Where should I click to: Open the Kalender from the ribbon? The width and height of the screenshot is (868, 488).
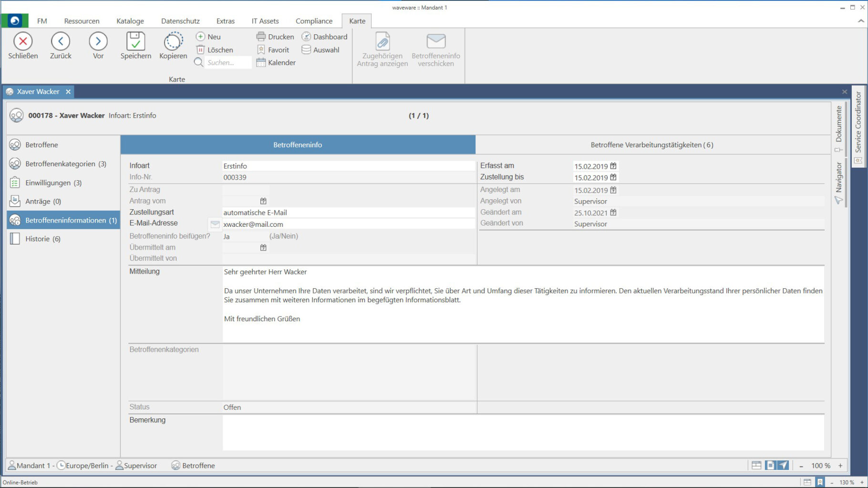(276, 62)
